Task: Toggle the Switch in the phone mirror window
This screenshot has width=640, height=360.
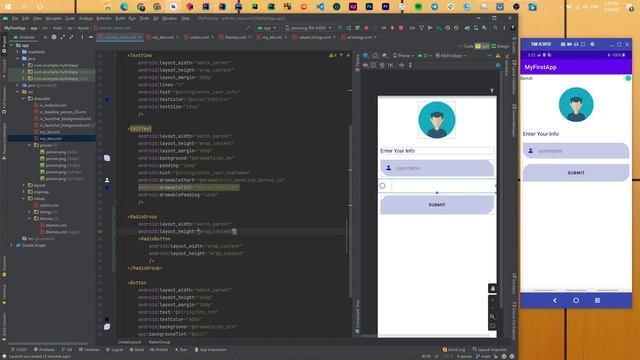Action: (628, 78)
